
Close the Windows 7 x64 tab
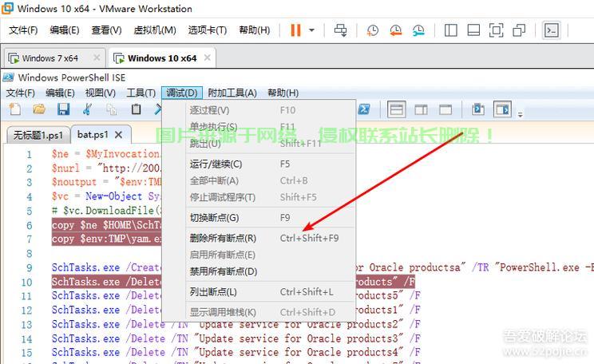[97, 57]
